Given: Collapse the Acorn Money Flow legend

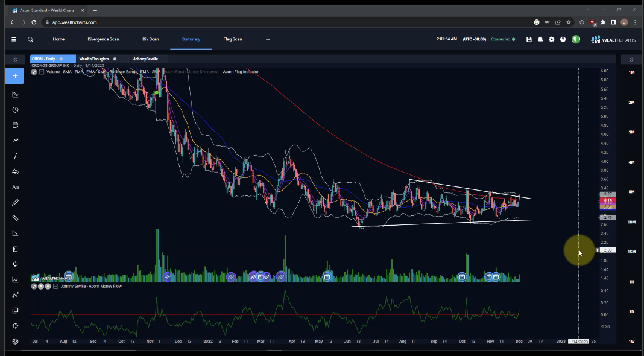Looking at the screenshot, I should (x=55, y=286).
